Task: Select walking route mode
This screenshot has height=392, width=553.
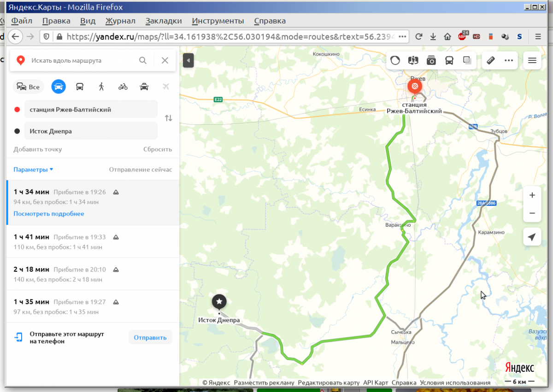Action: [x=101, y=86]
